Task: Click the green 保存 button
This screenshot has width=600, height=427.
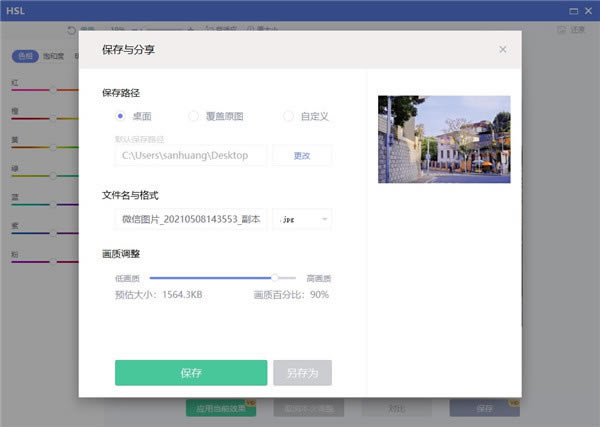Action: click(191, 373)
